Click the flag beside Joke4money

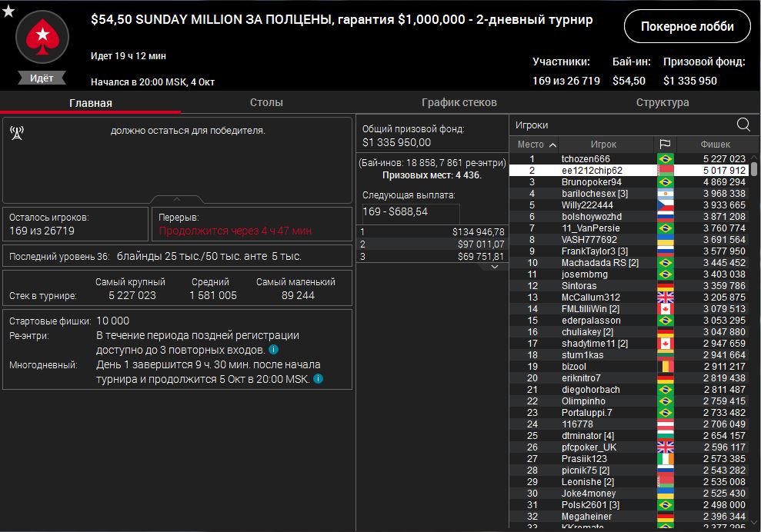tap(665, 494)
